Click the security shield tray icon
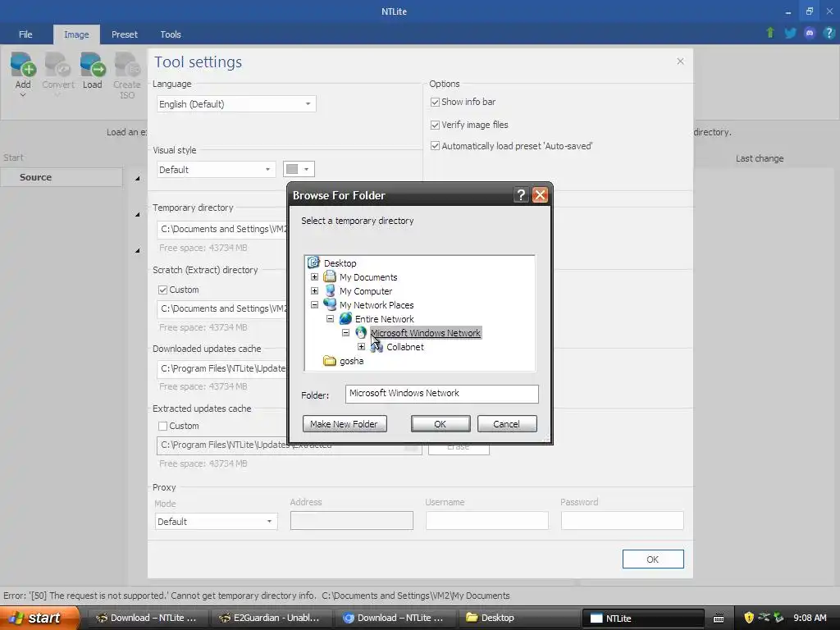Viewport: 840px width, 630px height. [x=749, y=617]
